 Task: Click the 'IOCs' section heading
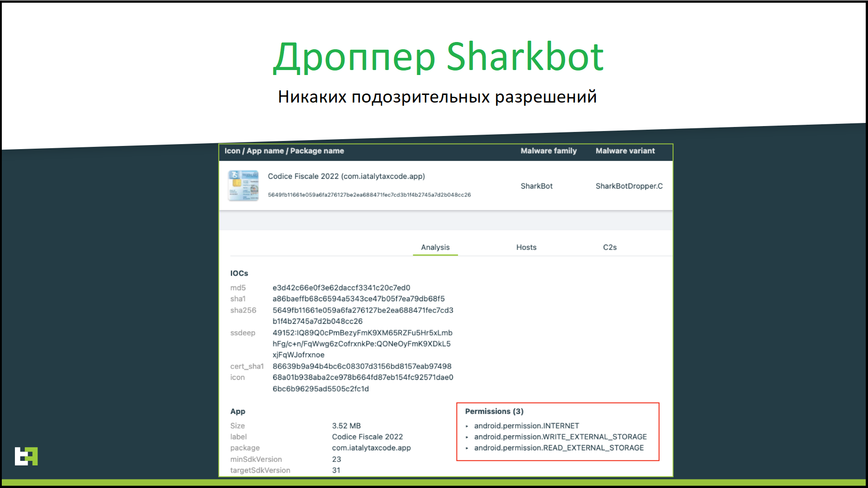pos(239,273)
